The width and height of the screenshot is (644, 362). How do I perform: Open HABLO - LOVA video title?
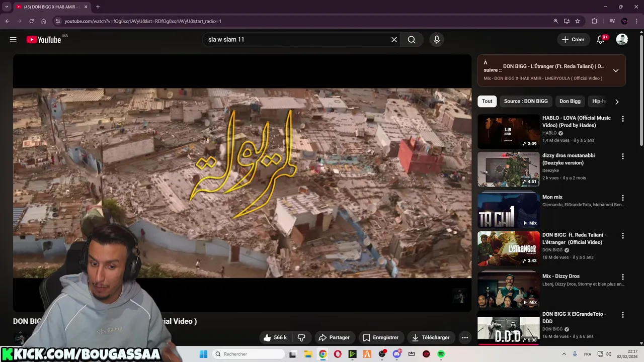coord(577,122)
